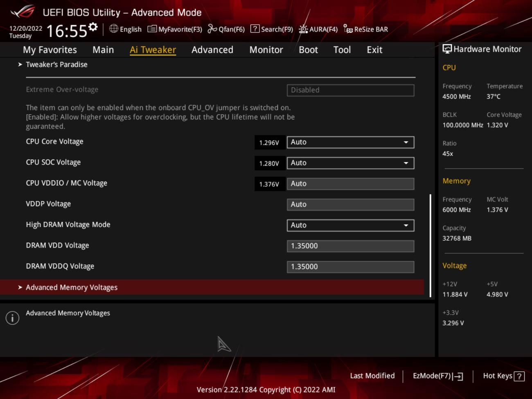The image size is (532, 399).
Task: Click the VDDIO 1.376V readout box
Action: pyautogui.click(x=269, y=184)
